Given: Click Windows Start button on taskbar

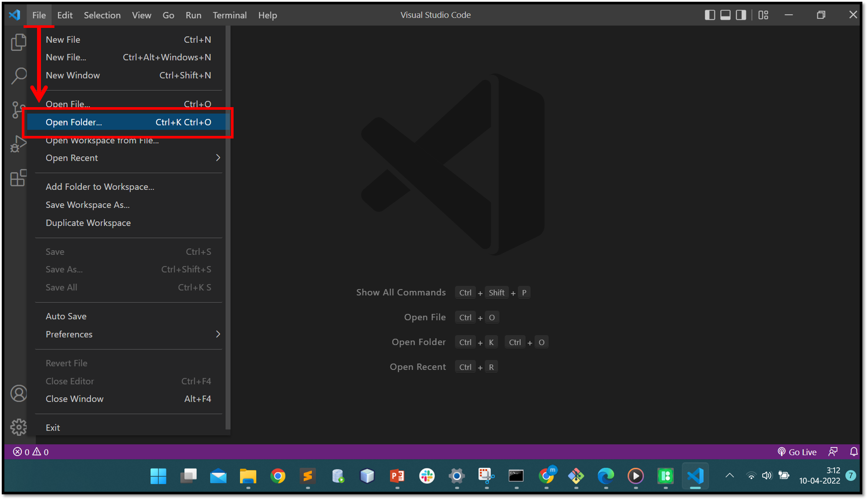Looking at the screenshot, I should click(x=159, y=476).
